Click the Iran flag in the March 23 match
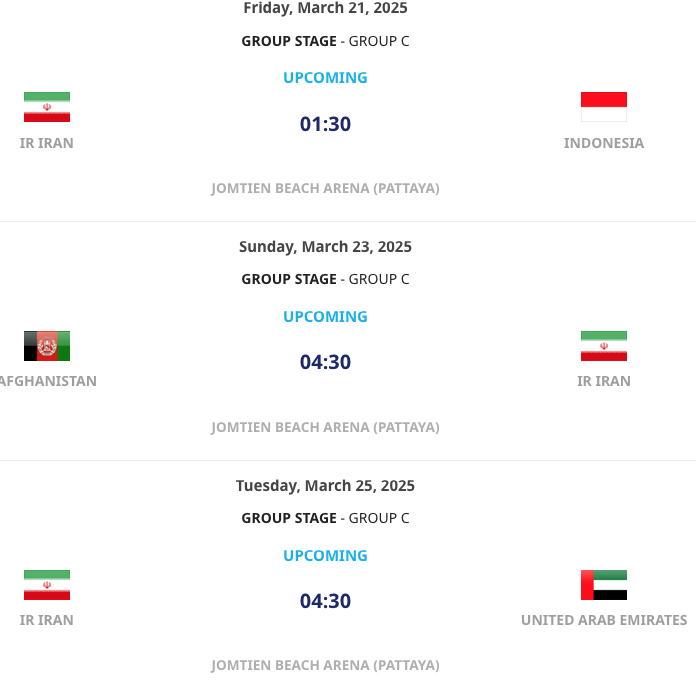This screenshot has width=696, height=682. 603,346
